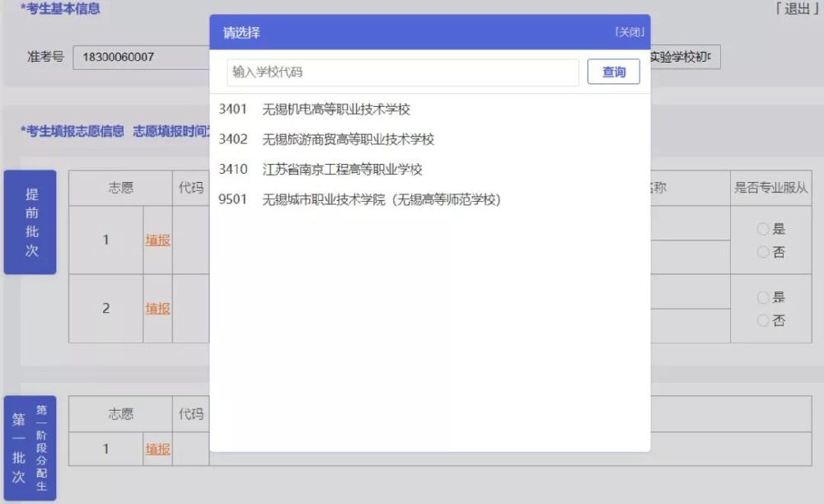Click the school field showing 实验学校初

686,57
